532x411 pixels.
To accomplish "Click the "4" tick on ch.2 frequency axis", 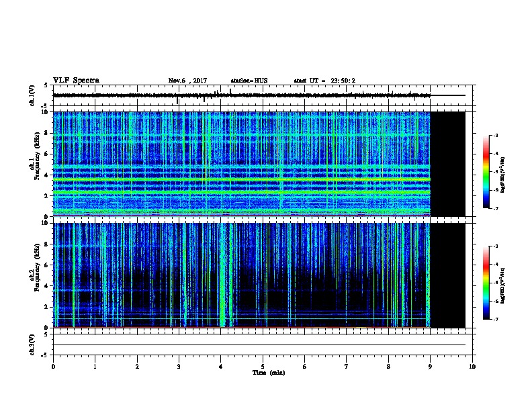I will pos(46,286).
